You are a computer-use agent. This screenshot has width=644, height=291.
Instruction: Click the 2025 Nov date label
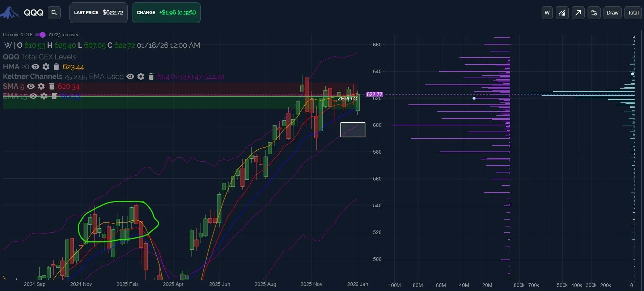pyautogui.click(x=311, y=284)
